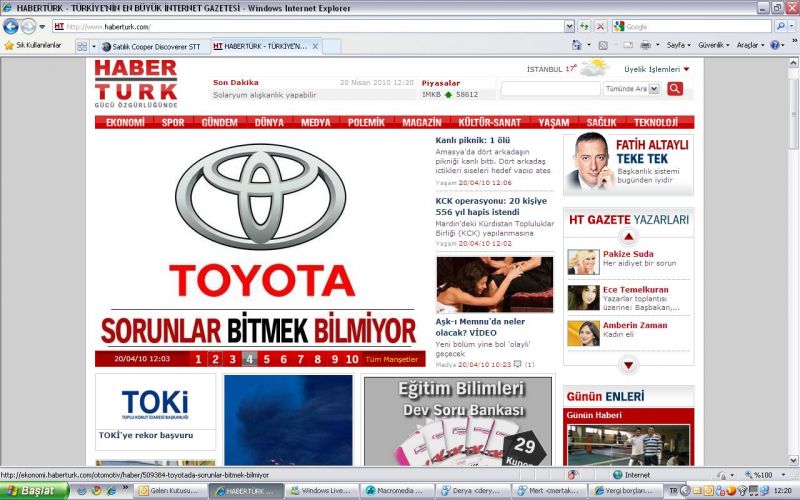Click the Tüm Manşetler link
The image size is (800, 500).
pyautogui.click(x=392, y=359)
